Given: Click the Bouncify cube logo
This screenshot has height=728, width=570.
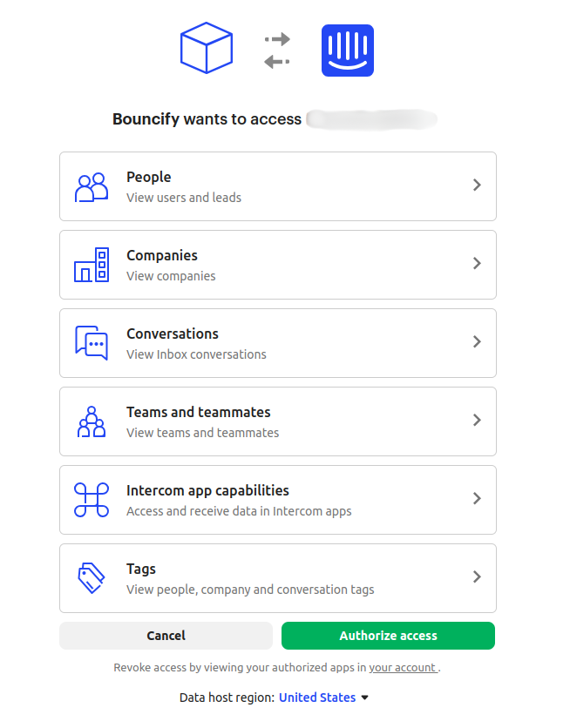Looking at the screenshot, I should tap(207, 48).
